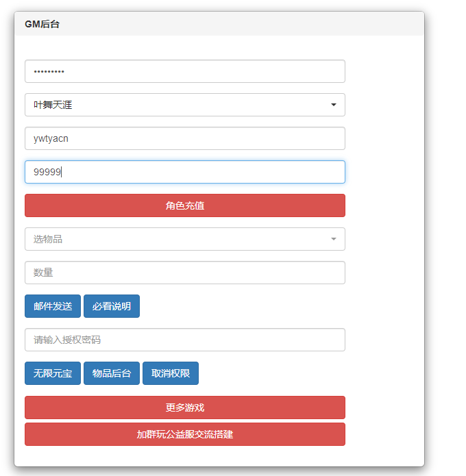Click the GM后台 panel title
This screenshot has width=466, height=476.
click(42, 24)
